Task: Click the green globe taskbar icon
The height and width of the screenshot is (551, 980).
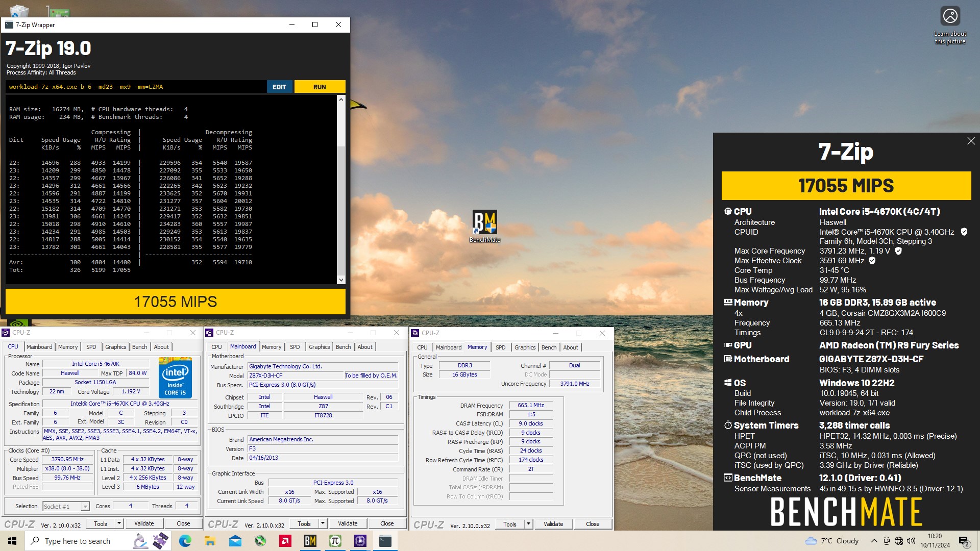Action: [x=260, y=541]
